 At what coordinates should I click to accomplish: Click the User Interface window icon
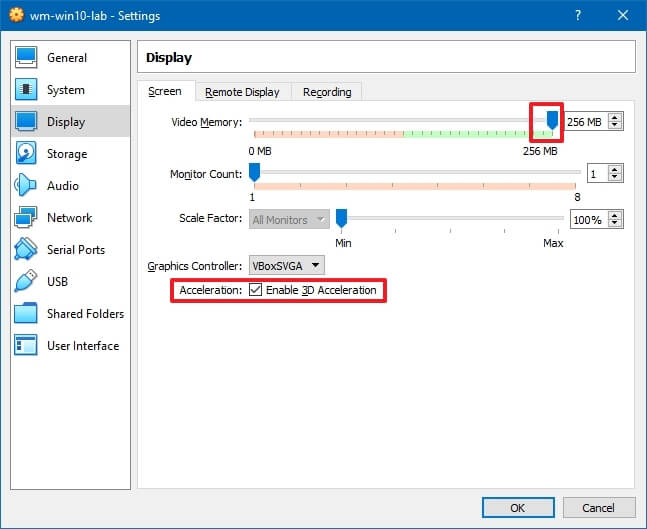click(x=26, y=345)
